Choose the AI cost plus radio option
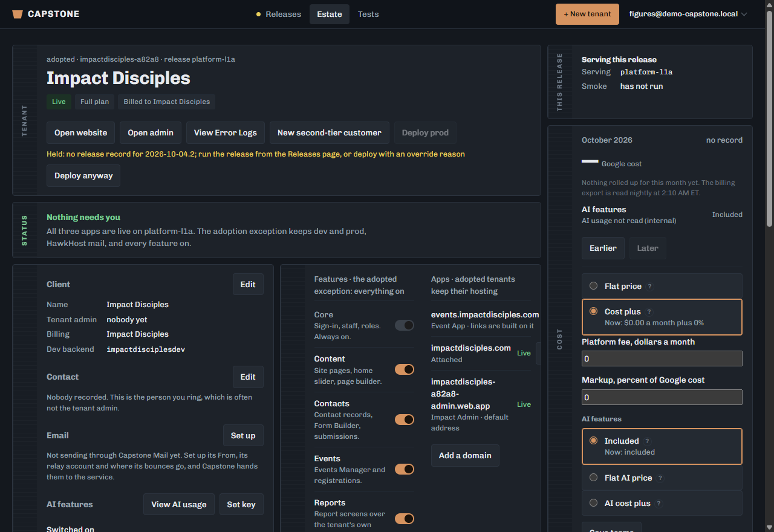This screenshot has height=532, width=774. coord(593,503)
